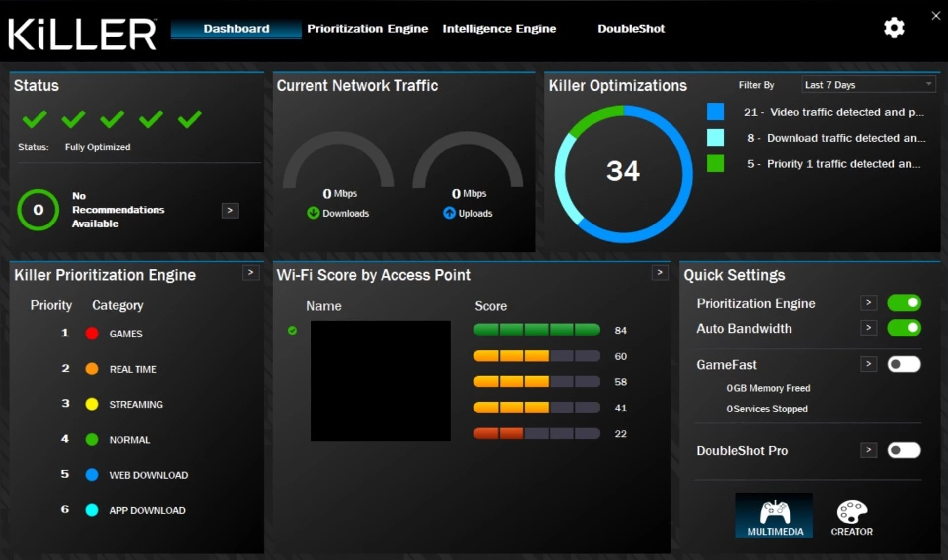The height and width of the screenshot is (560, 948).
Task: Click the blue Uploads arrow icon
Action: [449, 213]
